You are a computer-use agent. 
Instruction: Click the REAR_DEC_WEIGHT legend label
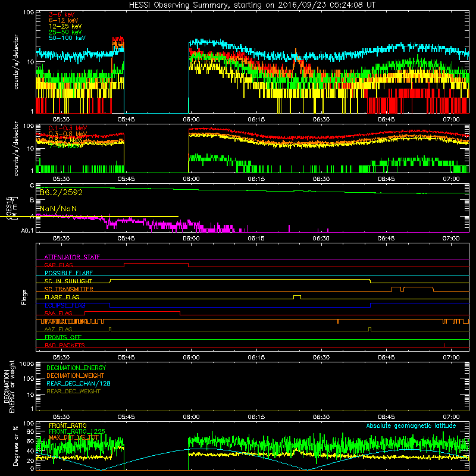click(x=73, y=392)
